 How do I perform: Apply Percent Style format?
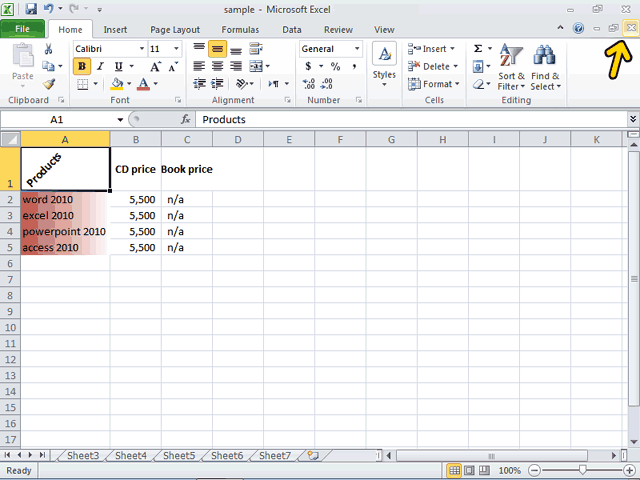(336, 66)
